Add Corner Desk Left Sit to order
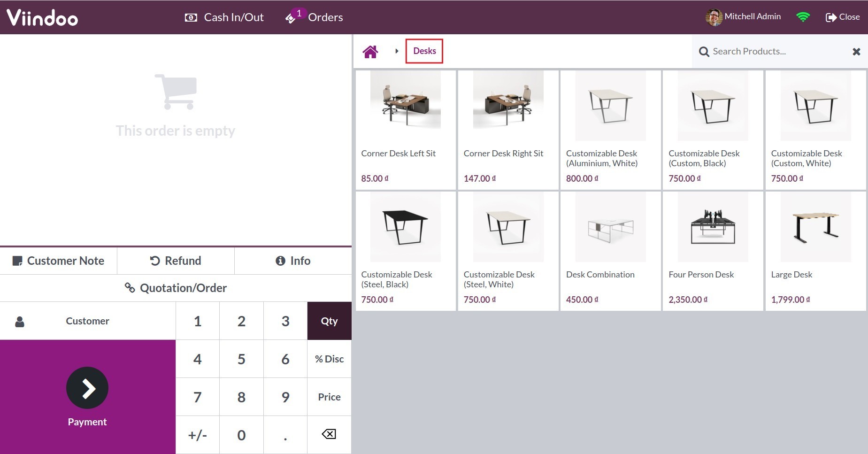Viewport: 868px width, 454px height. 406,130
